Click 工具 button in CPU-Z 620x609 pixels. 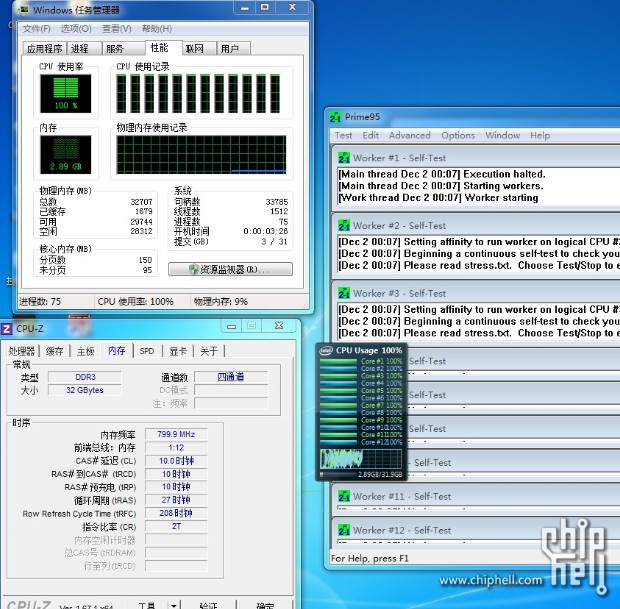pos(147,605)
